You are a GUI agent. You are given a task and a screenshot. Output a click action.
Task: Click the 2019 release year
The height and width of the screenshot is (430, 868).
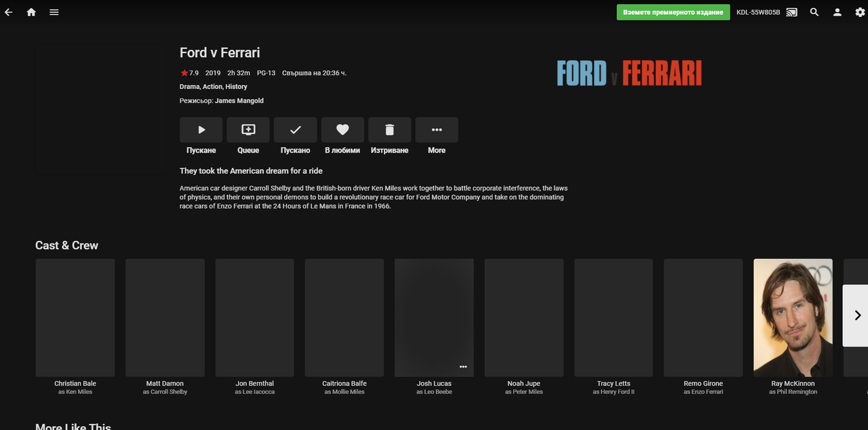point(213,73)
